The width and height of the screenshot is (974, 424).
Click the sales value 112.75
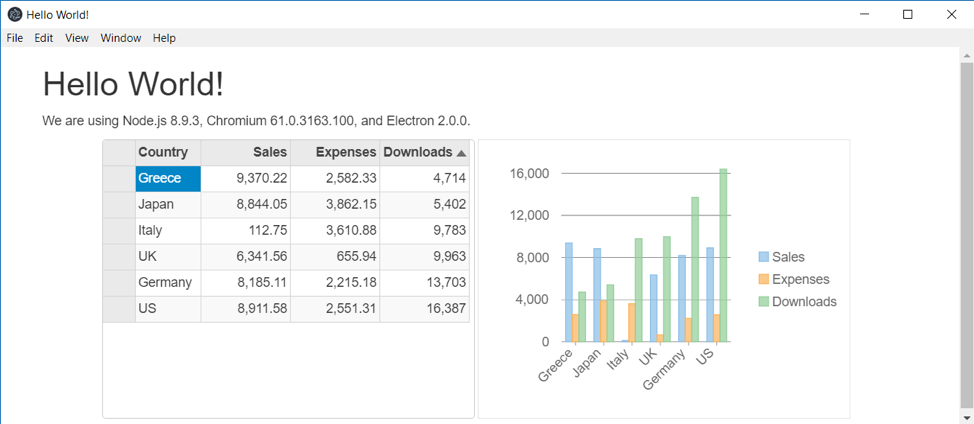(x=245, y=231)
